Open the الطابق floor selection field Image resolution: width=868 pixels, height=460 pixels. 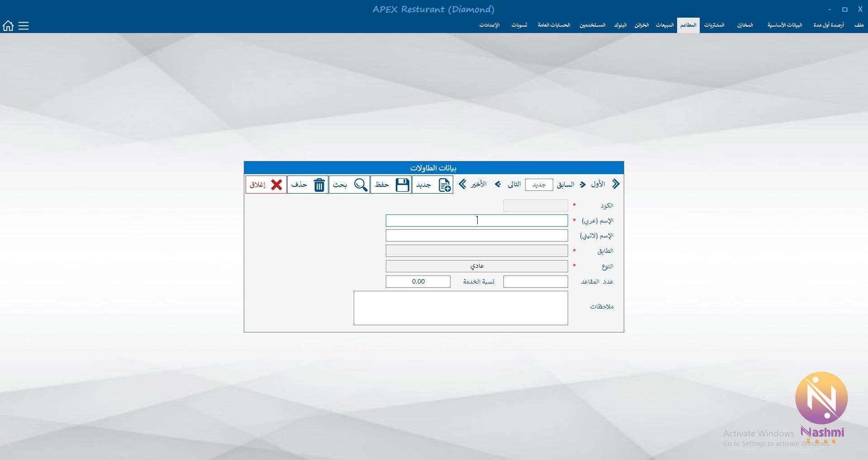coord(477,251)
